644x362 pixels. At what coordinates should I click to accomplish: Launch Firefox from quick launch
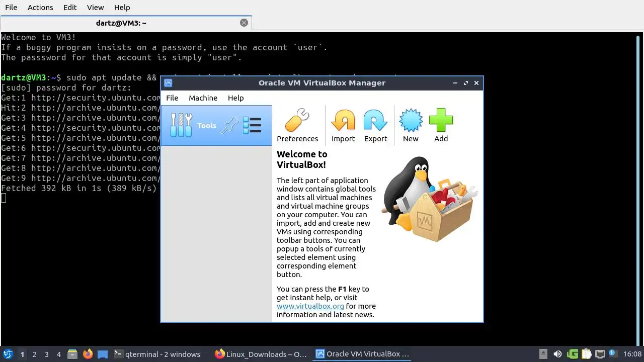(x=88, y=354)
